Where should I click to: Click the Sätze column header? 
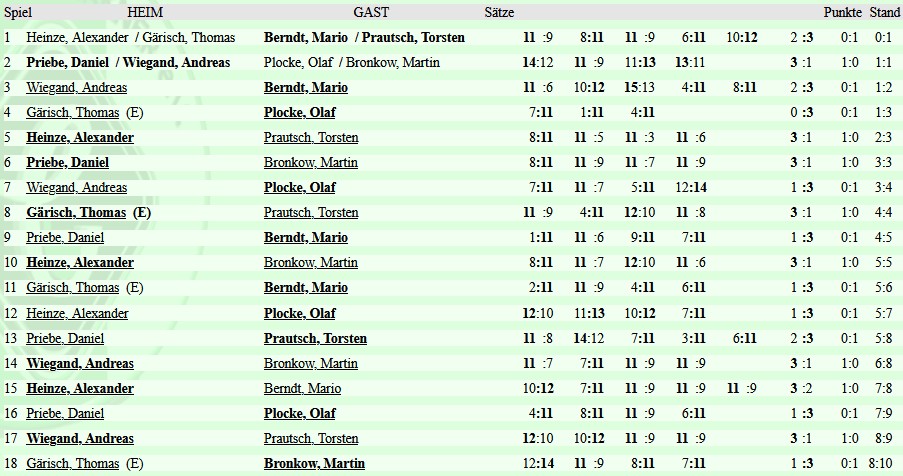click(x=499, y=12)
